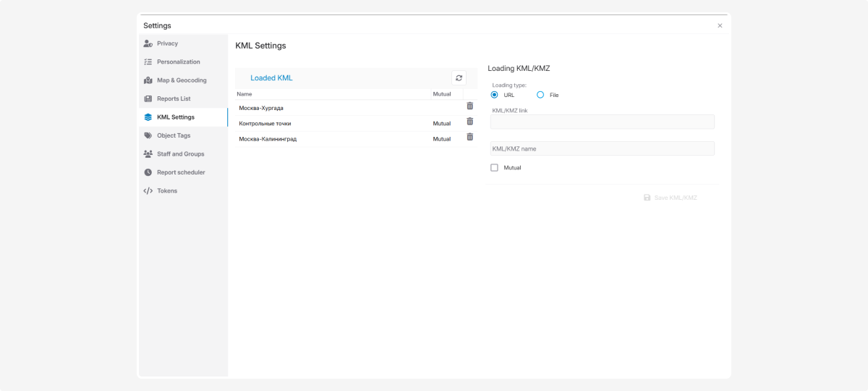Click the Tokens code icon
The width and height of the screenshot is (868, 391).
[148, 191]
